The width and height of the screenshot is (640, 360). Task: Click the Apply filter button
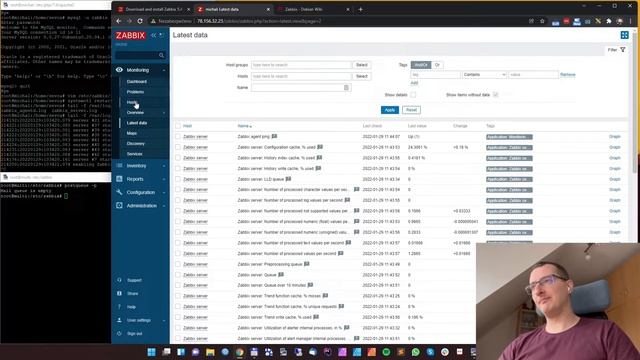[389, 110]
